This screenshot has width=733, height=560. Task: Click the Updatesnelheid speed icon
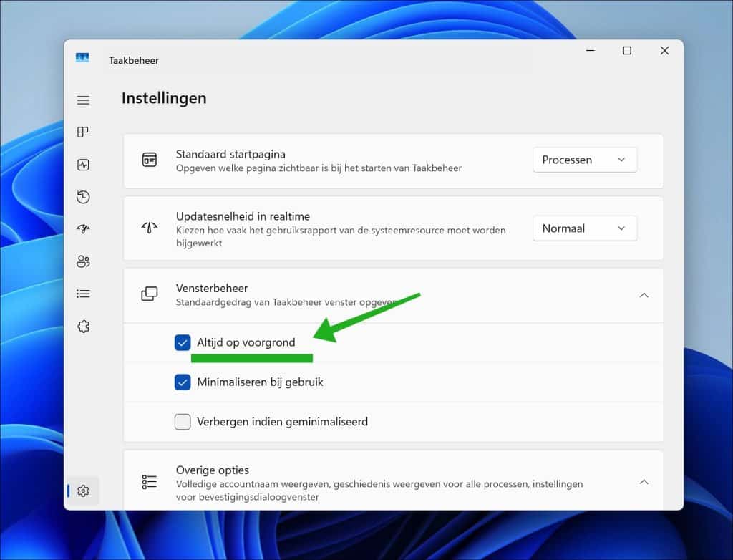[x=149, y=228]
